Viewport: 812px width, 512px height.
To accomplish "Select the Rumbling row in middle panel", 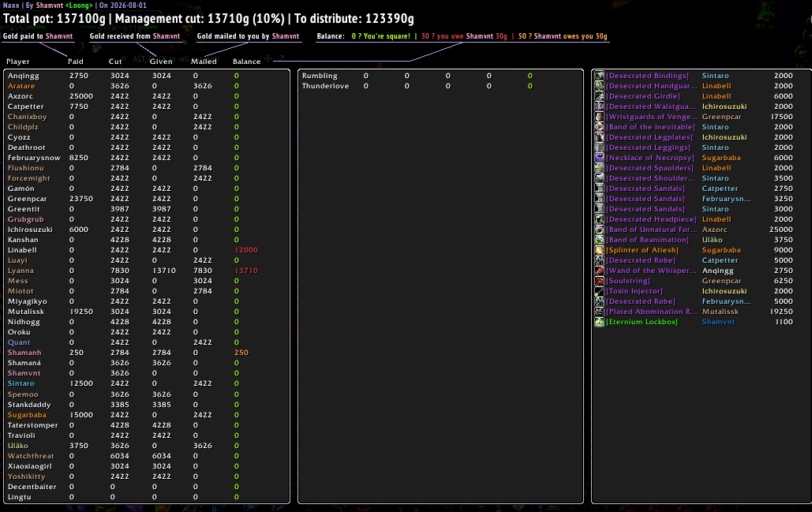I will pos(440,76).
